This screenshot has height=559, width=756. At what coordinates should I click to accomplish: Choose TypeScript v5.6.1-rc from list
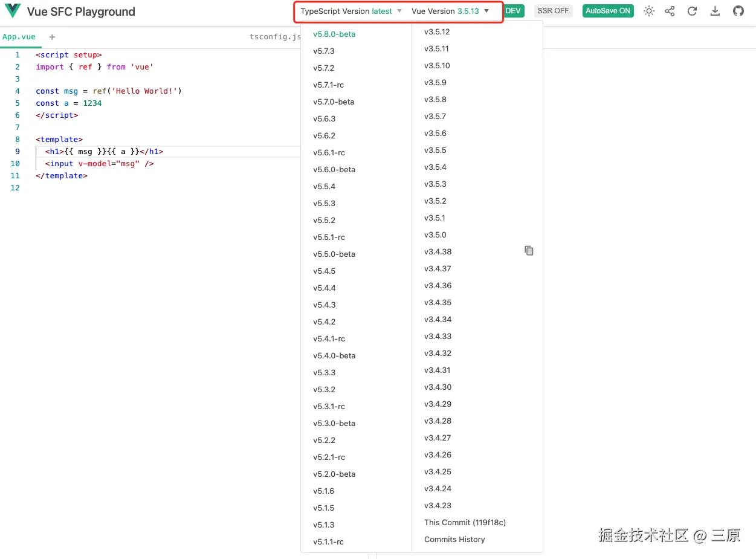pyautogui.click(x=329, y=153)
